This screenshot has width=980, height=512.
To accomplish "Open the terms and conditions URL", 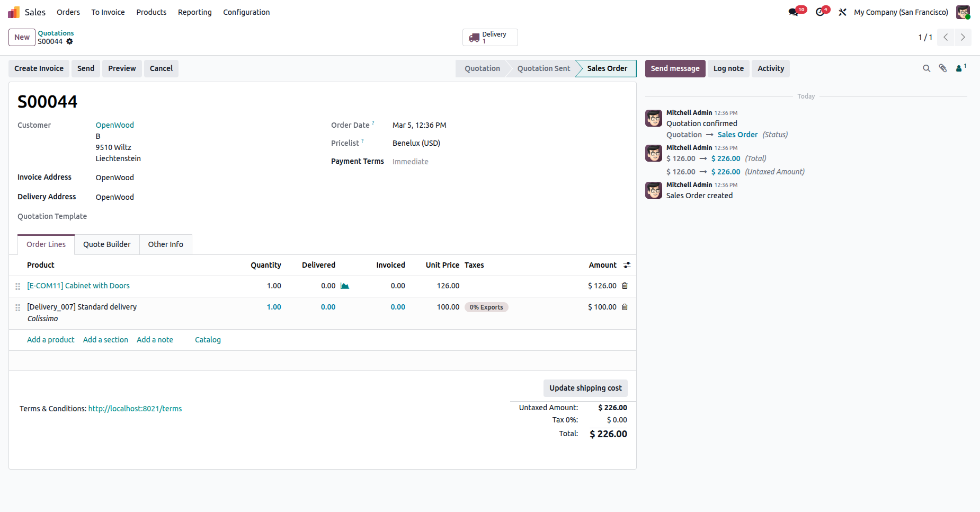I will 135,409.
